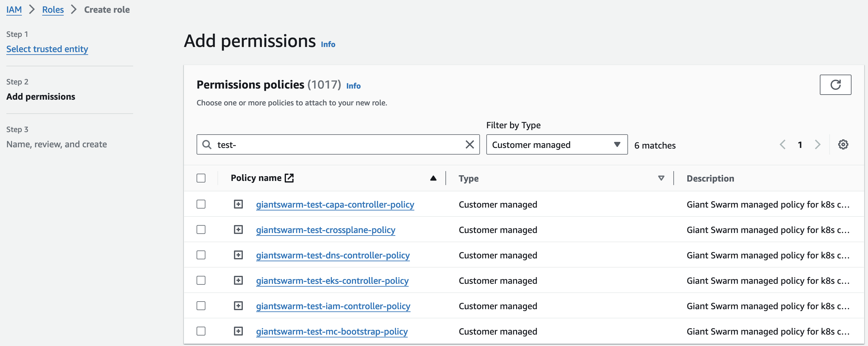Click the search magnifier icon

tap(207, 145)
